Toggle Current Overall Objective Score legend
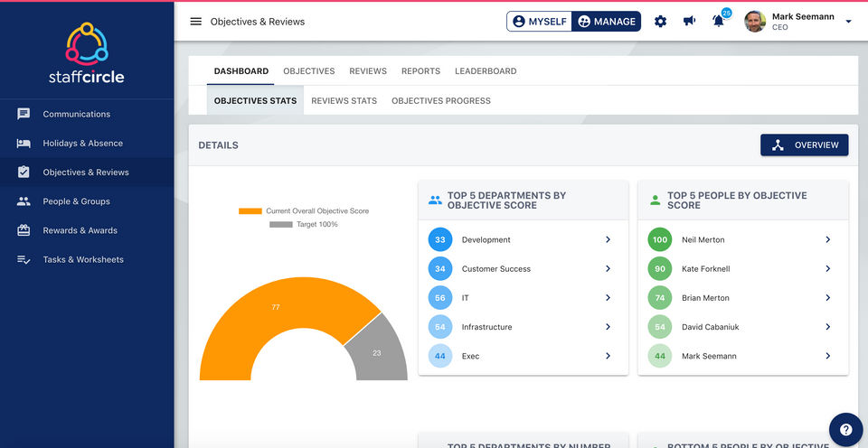Screen dimensions: 868x448 coord(306,211)
